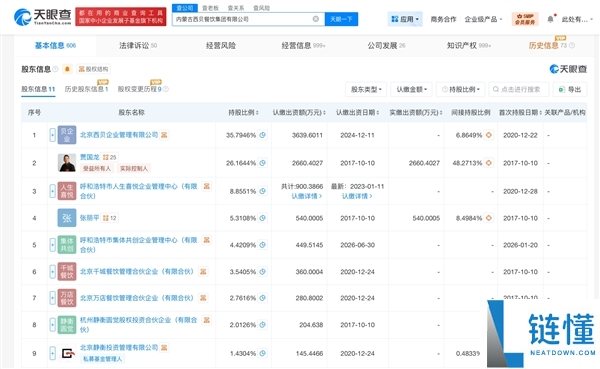The width and height of the screenshot is (600, 369).
Task: Select the 查老板 search mode tab
Action: (210, 8)
